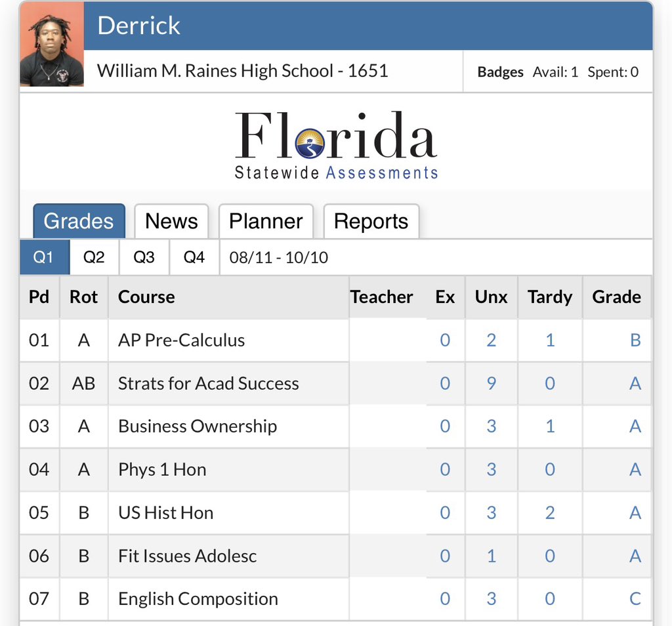Switch to the Q4 grading period

point(194,257)
